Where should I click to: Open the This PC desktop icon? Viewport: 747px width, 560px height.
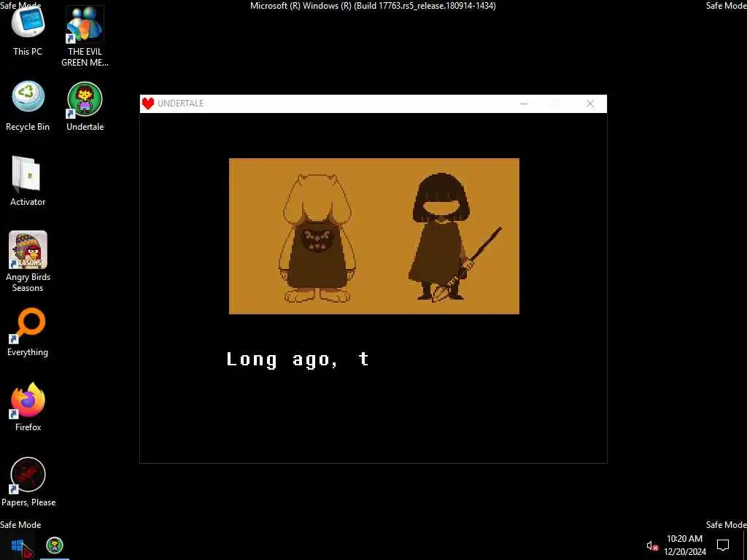(x=28, y=31)
